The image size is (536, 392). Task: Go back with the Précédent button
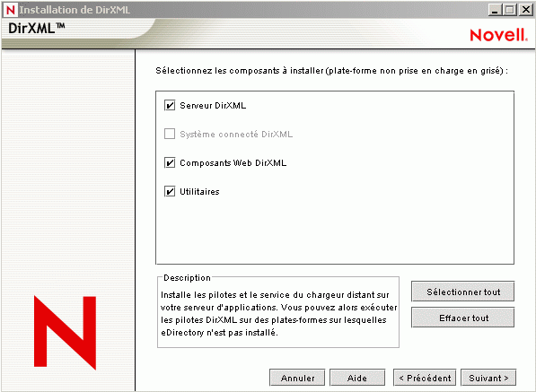point(425,378)
